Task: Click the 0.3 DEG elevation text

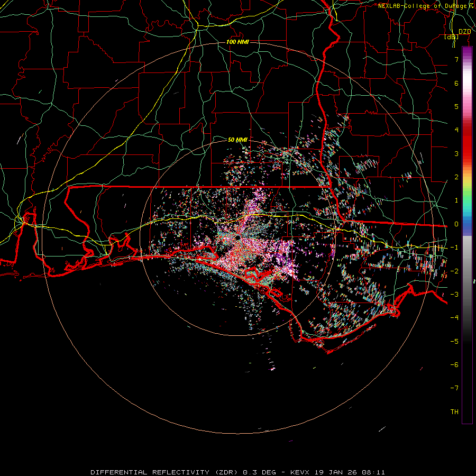Action: (x=259, y=472)
